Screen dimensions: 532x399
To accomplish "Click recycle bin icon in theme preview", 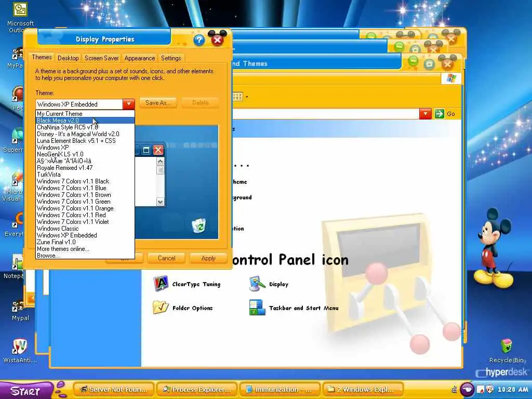I will [199, 225].
